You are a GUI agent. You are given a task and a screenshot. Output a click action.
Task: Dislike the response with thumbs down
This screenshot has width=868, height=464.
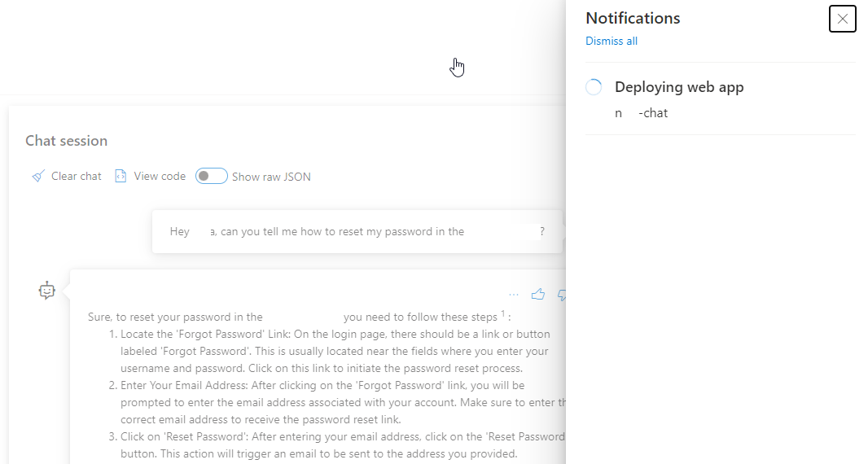pyautogui.click(x=561, y=295)
